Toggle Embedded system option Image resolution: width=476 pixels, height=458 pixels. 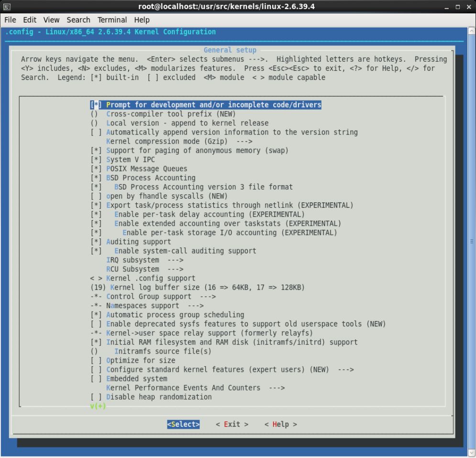pos(129,379)
